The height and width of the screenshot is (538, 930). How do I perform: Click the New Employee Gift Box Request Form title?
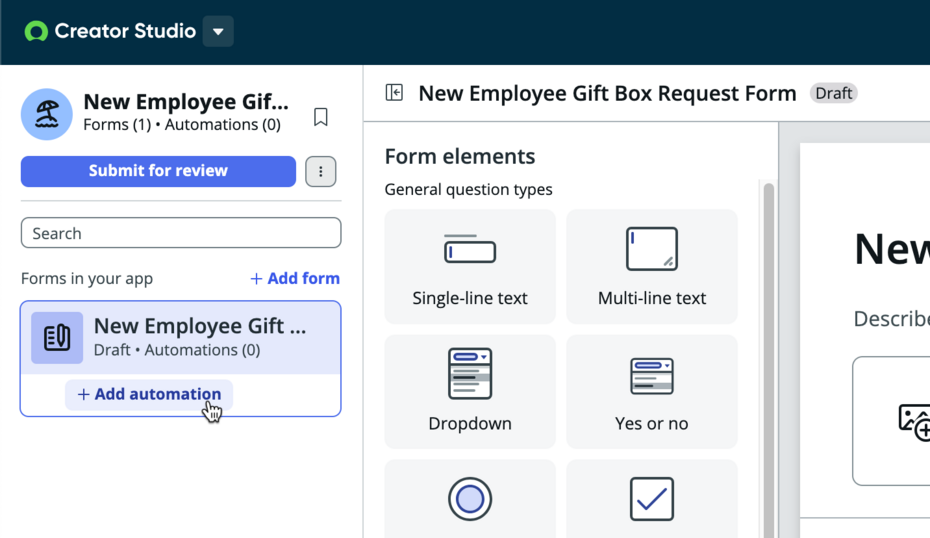[x=607, y=93]
